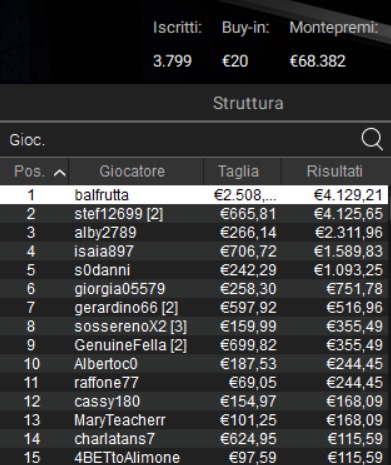The width and height of the screenshot is (391, 465).
Task: Select the sosserenoX2 player row
Action: tap(194, 326)
